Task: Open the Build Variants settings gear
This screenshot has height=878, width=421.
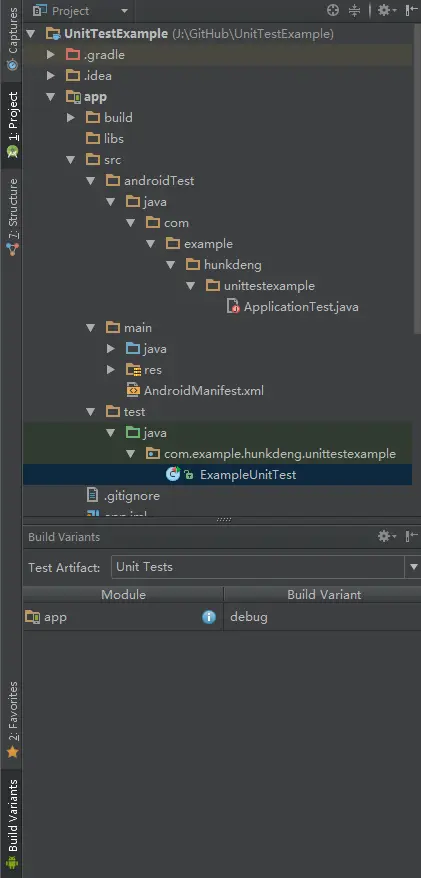Action: (387, 536)
